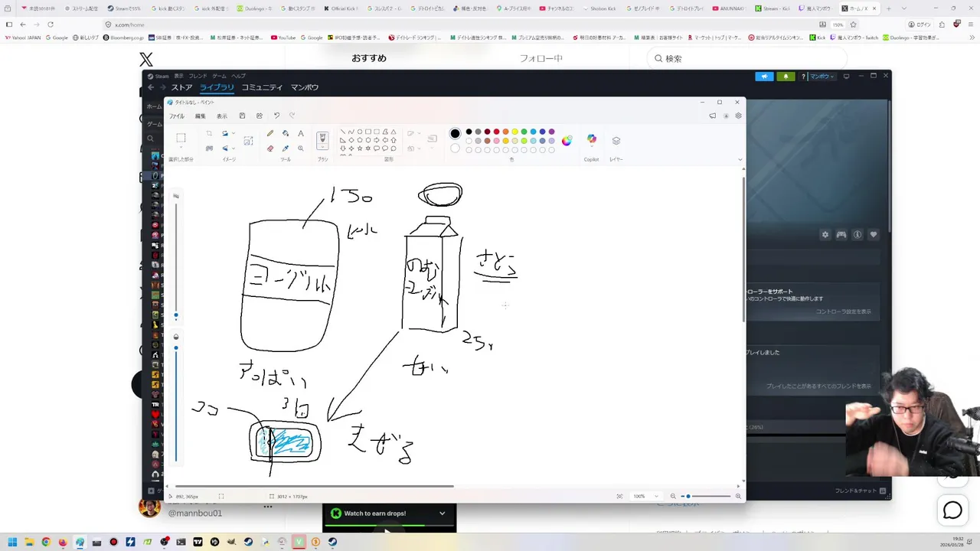The image size is (980, 551).
Task: Collapse the Paint ribbon chevron
Action: (740, 159)
